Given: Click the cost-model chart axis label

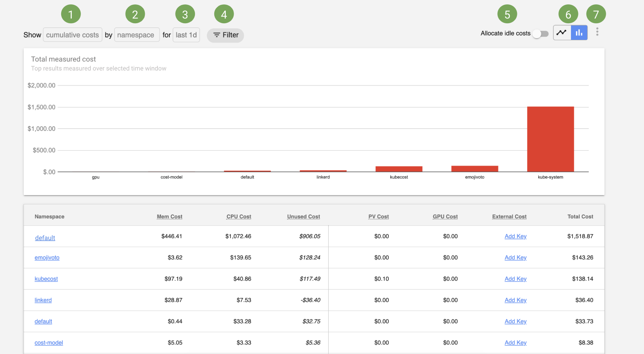Looking at the screenshot, I should click(x=172, y=177).
